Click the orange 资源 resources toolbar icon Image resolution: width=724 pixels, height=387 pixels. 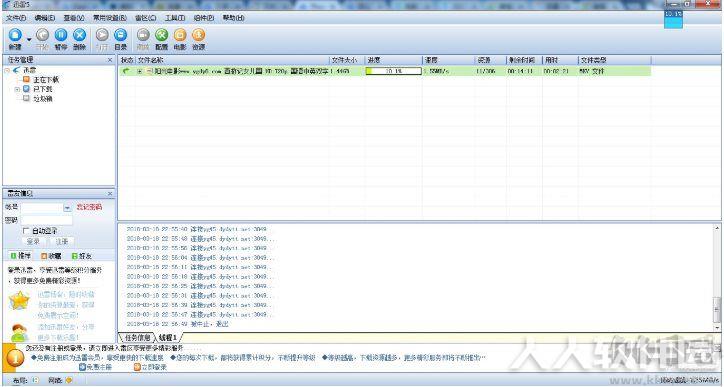(199, 35)
